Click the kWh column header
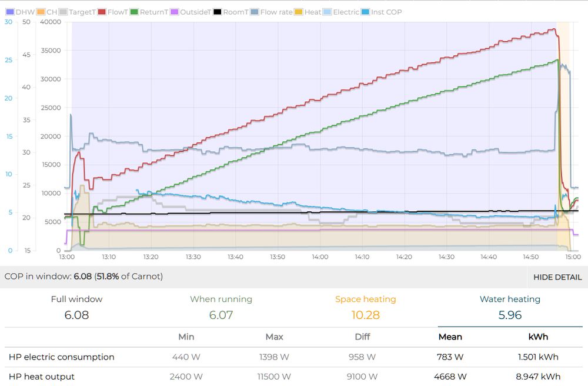This screenshot has width=588, height=386. [538, 337]
